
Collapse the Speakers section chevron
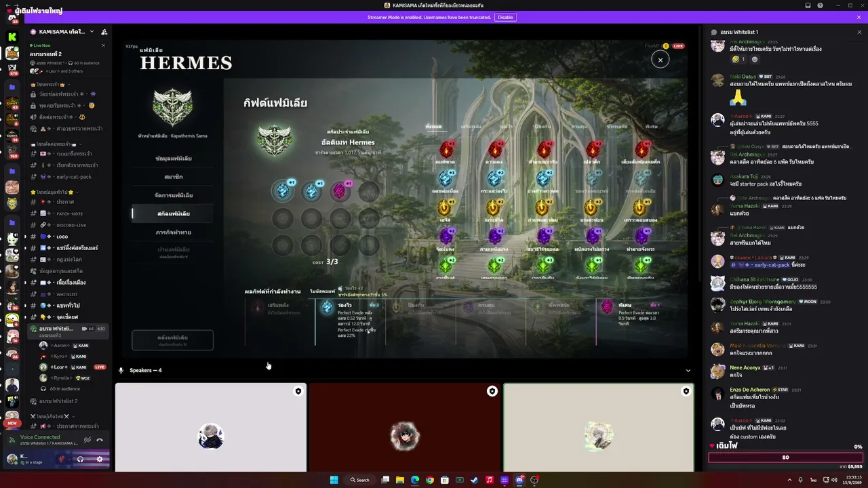(688, 371)
